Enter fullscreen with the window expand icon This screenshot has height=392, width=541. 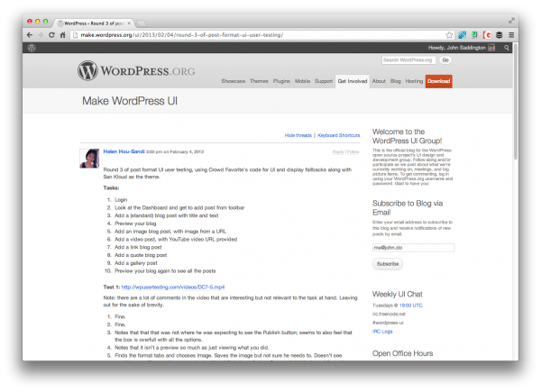[511, 21]
